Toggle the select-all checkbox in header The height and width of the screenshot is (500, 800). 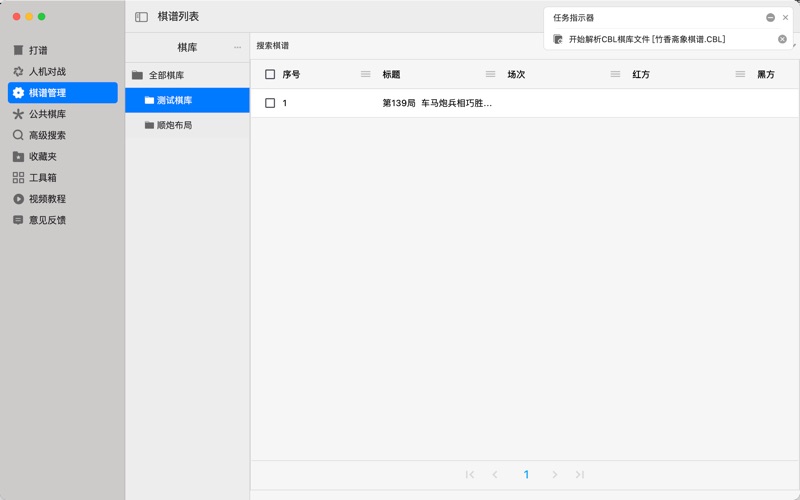click(270, 74)
